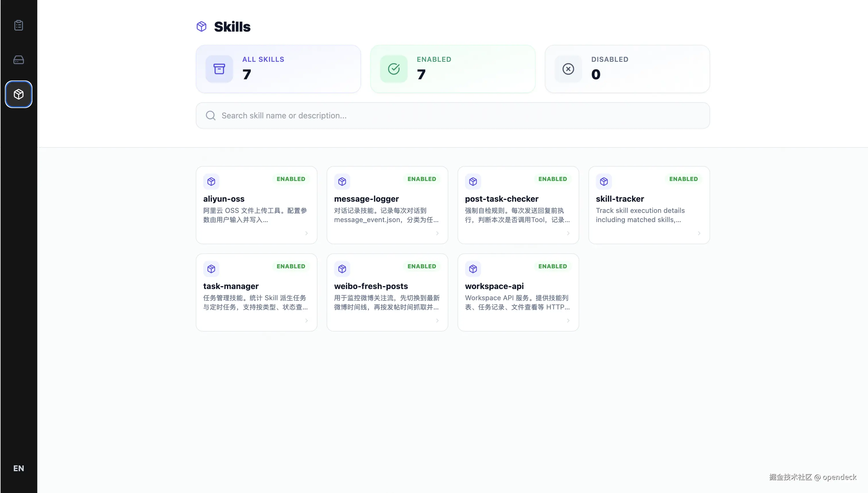Click the weibo-fresh-posts cube icon

[x=342, y=269]
